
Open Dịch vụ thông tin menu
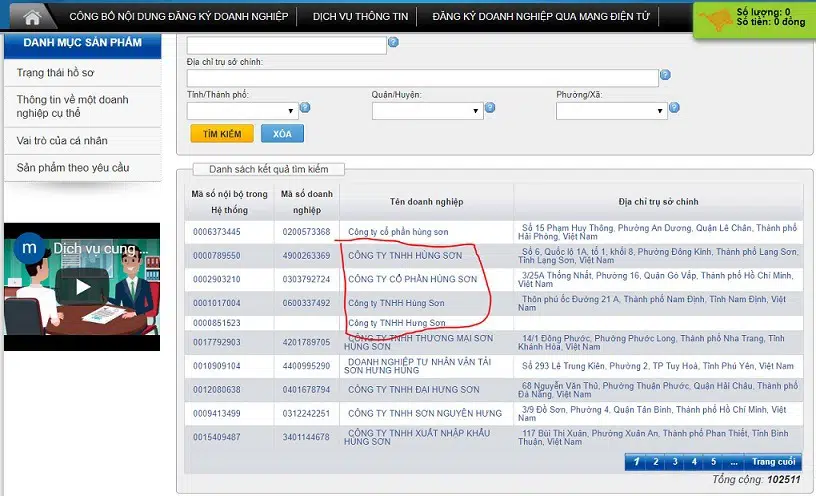click(359, 17)
